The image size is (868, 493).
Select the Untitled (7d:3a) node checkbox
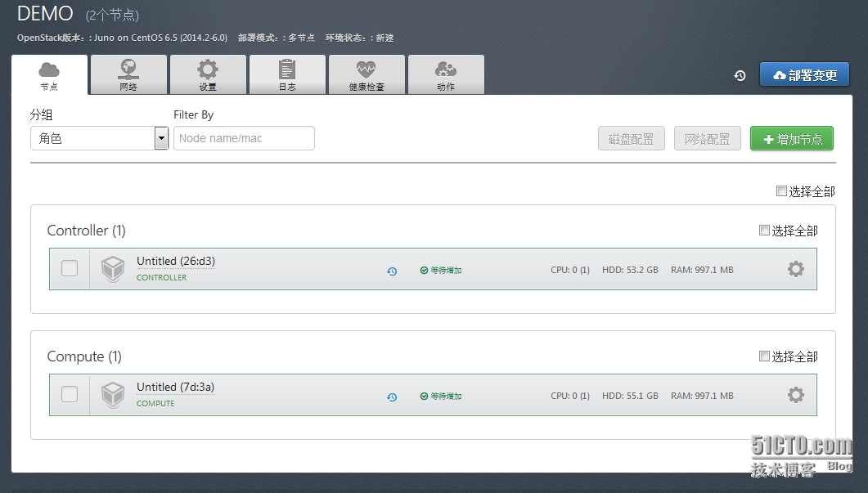[x=70, y=395]
